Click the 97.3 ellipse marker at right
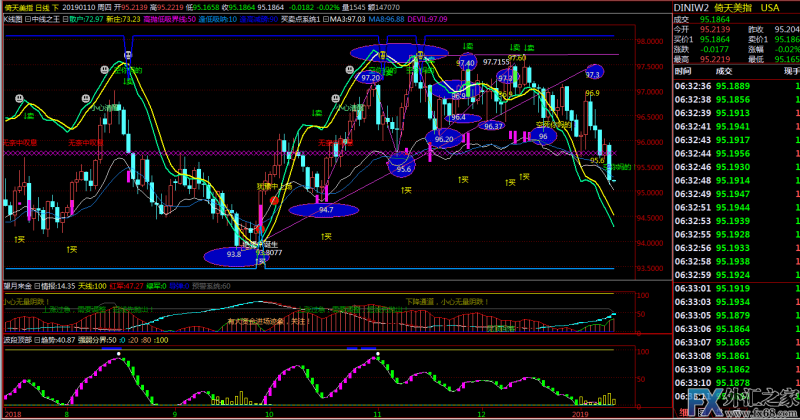 pyautogui.click(x=593, y=74)
